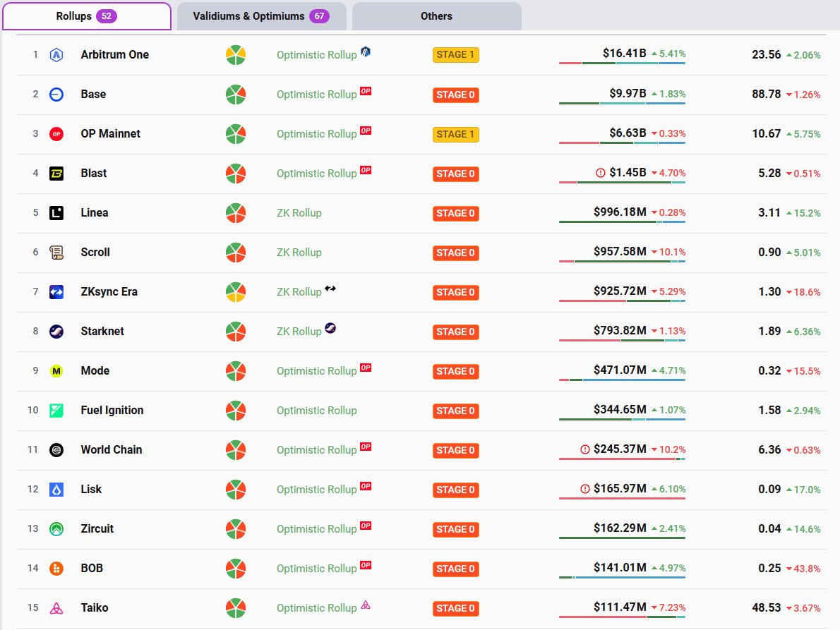Click Mode value breakdown bar
This screenshot has width=840, height=630.
pos(622,380)
